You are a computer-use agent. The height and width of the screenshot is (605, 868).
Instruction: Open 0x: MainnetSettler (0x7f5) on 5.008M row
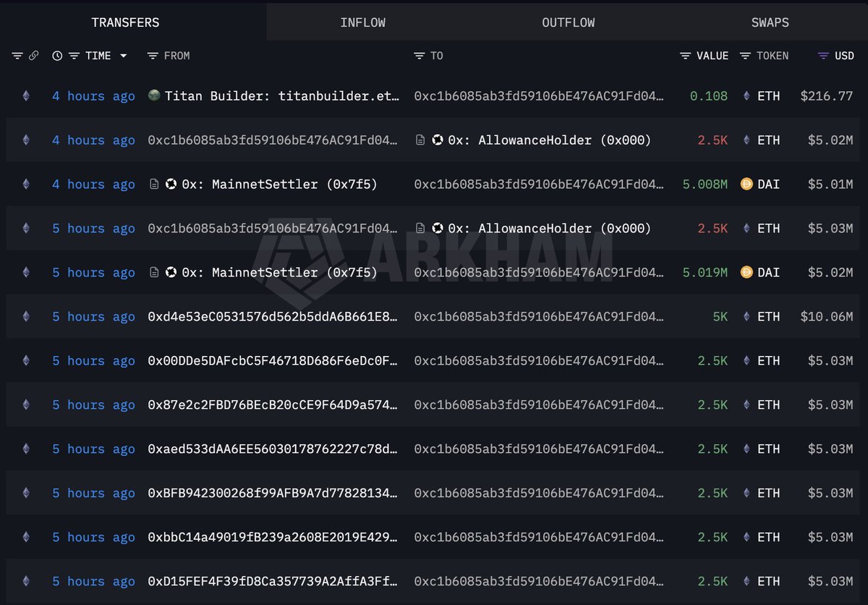click(279, 185)
